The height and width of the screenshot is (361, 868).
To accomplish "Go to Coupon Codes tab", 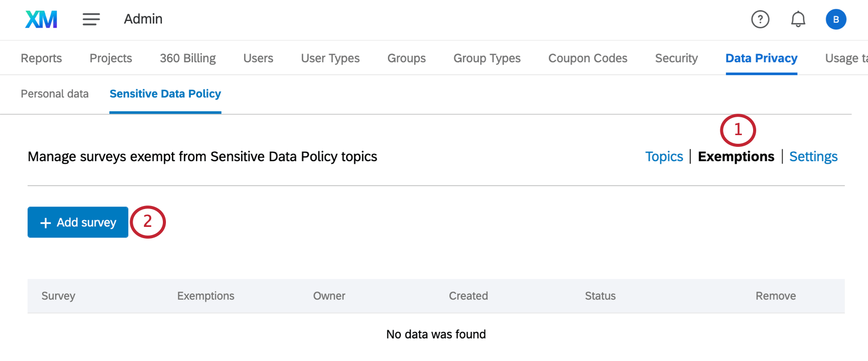I will click(x=588, y=58).
